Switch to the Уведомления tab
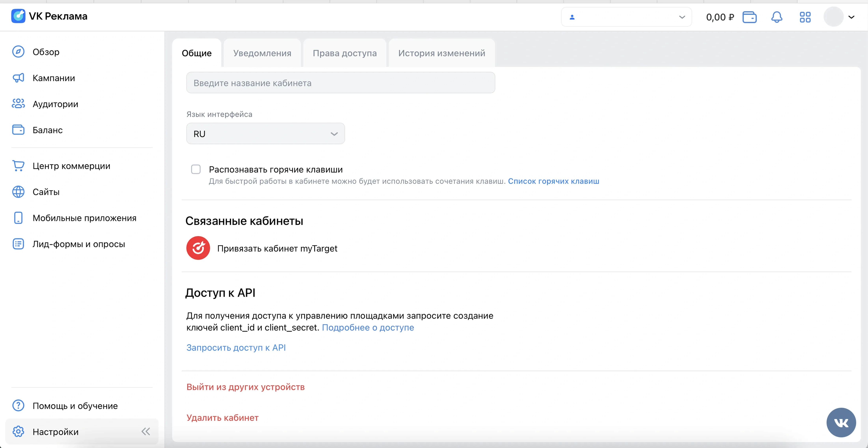Viewport: 868px width, 448px height. click(x=262, y=53)
